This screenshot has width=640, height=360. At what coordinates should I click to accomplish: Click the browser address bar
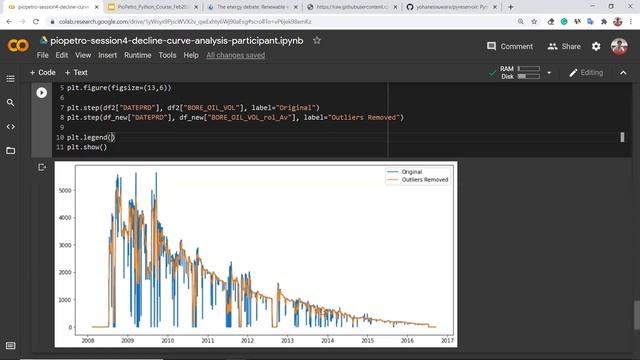(282, 22)
